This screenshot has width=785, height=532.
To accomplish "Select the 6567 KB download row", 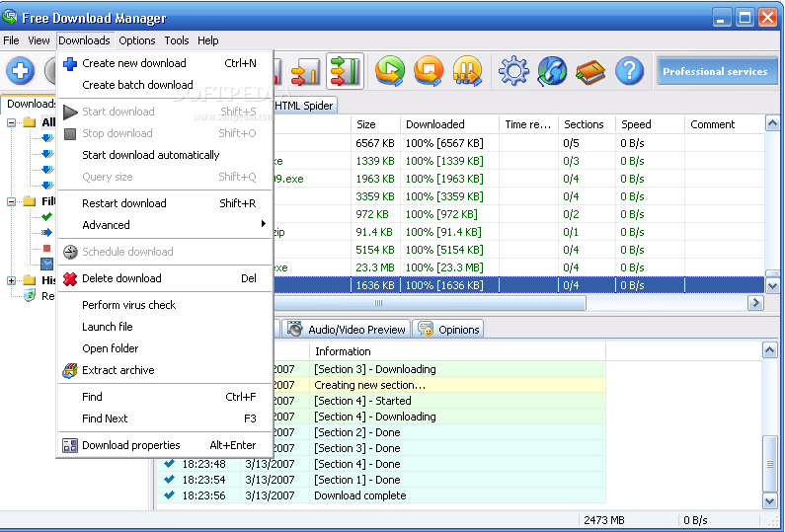I will tap(519, 144).
